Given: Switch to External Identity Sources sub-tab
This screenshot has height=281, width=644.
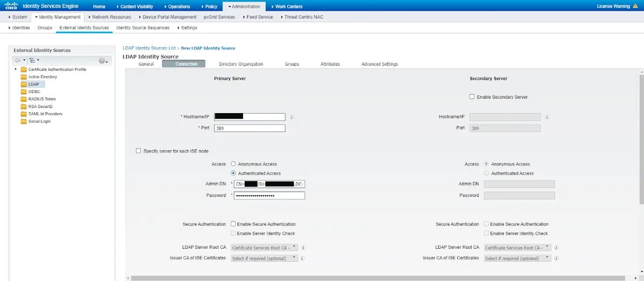Looking at the screenshot, I should [x=84, y=28].
